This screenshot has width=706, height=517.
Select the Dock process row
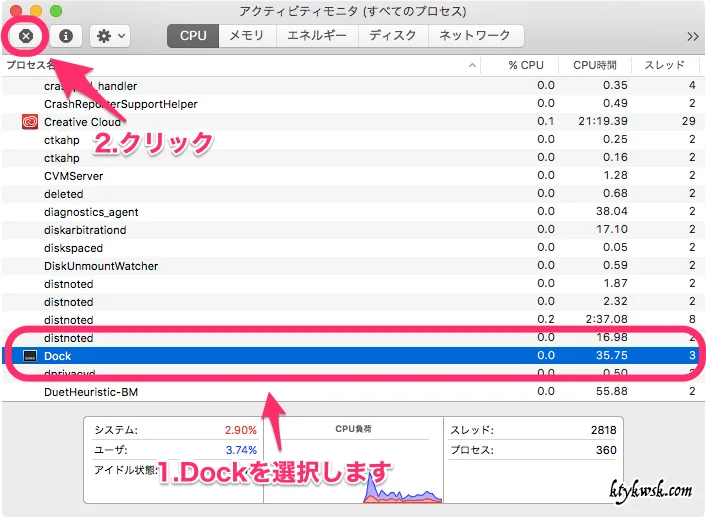(351, 356)
